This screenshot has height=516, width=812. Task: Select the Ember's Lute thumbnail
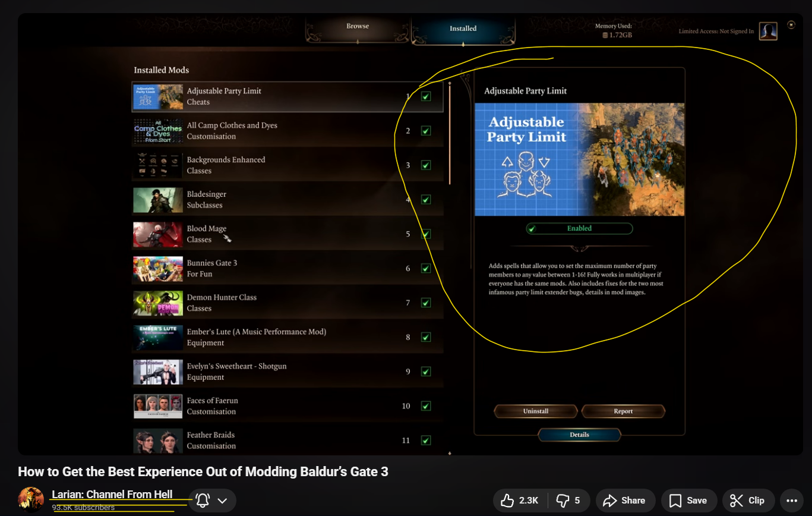[x=158, y=338]
